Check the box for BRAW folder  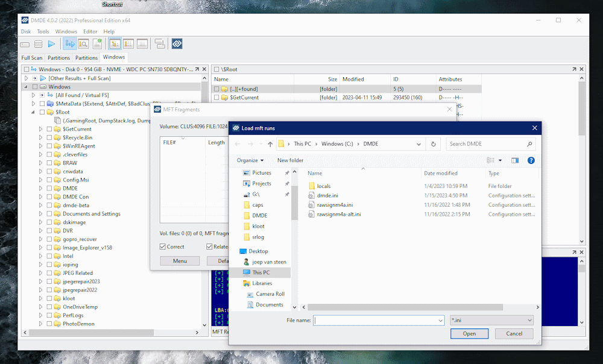[x=49, y=163]
